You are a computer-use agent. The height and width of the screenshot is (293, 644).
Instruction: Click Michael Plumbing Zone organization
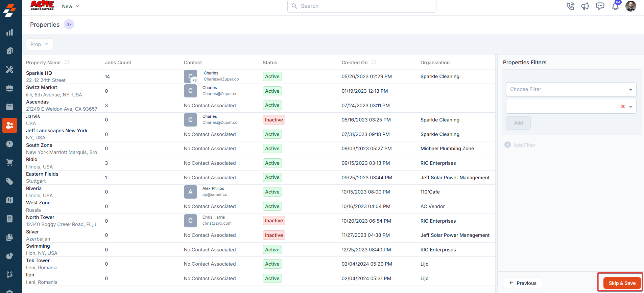(447, 149)
